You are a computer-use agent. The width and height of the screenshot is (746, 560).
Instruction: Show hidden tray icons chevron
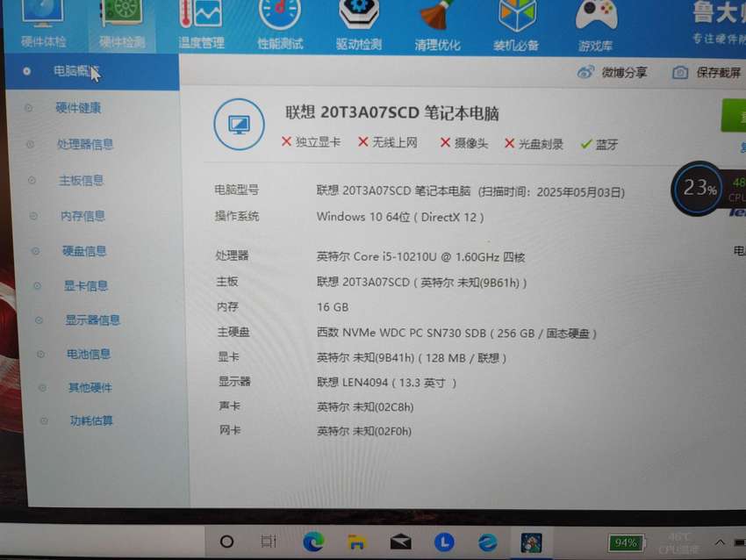coord(720,542)
